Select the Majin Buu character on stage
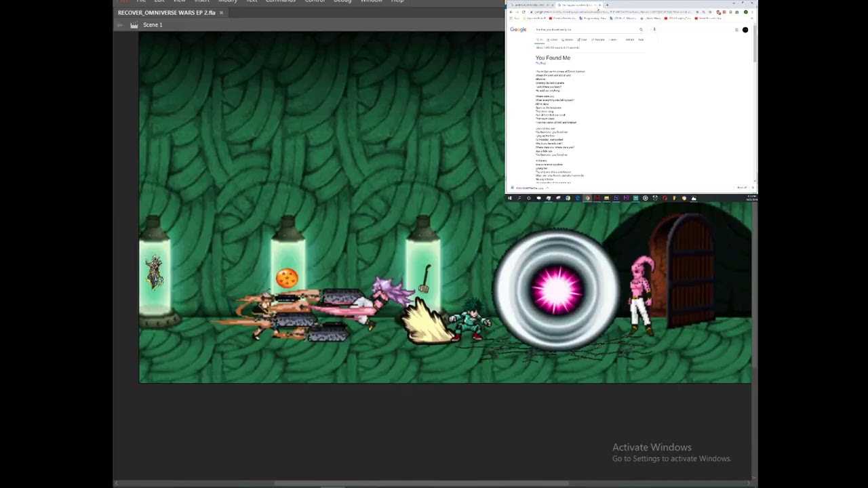The width and height of the screenshot is (868, 488). pyautogui.click(x=641, y=295)
